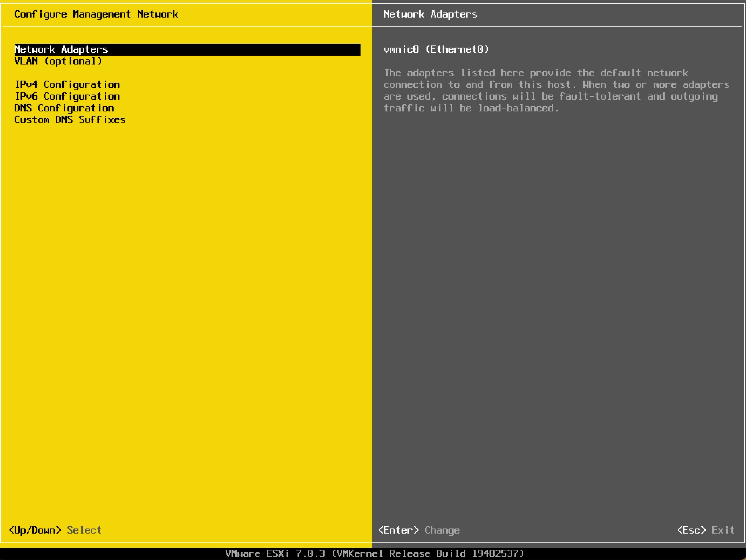This screenshot has width=746, height=560.
Task: Click the Esc Exit hint
Action: pyautogui.click(x=706, y=530)
